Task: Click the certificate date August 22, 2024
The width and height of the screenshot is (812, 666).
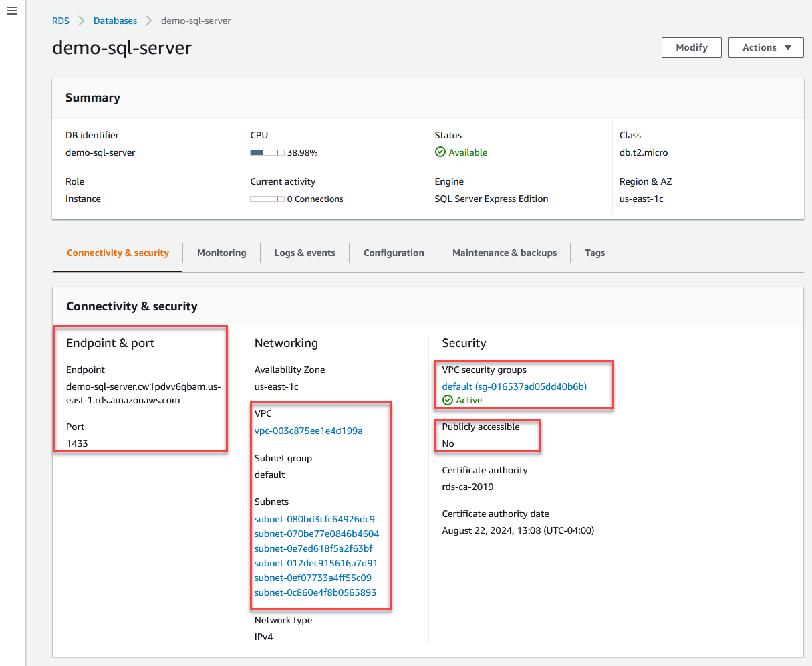Action: point(518,531)
